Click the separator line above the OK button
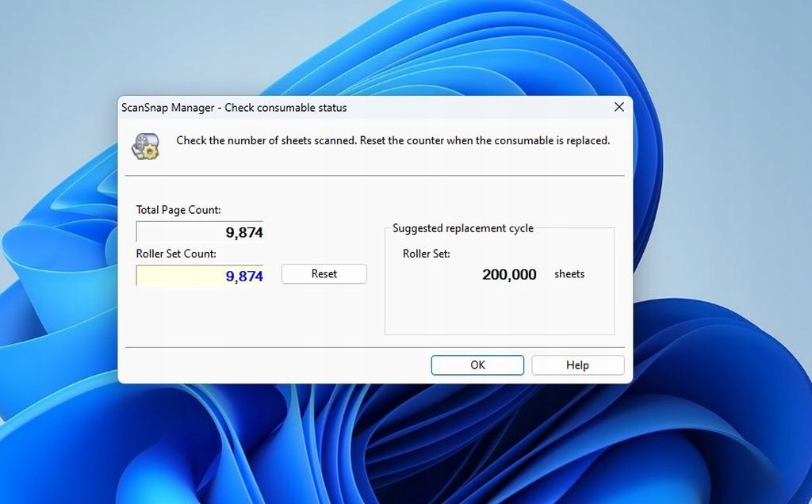The width and height of the screenshot is (812, 504). coord(374,347)
